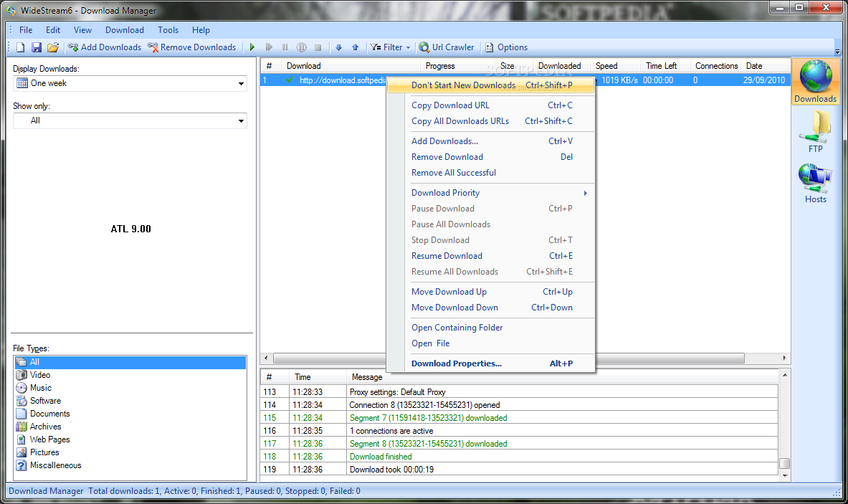Click Add Downloads in toolbar
This screenshot has width=848, height=504.
coord(105,47)
